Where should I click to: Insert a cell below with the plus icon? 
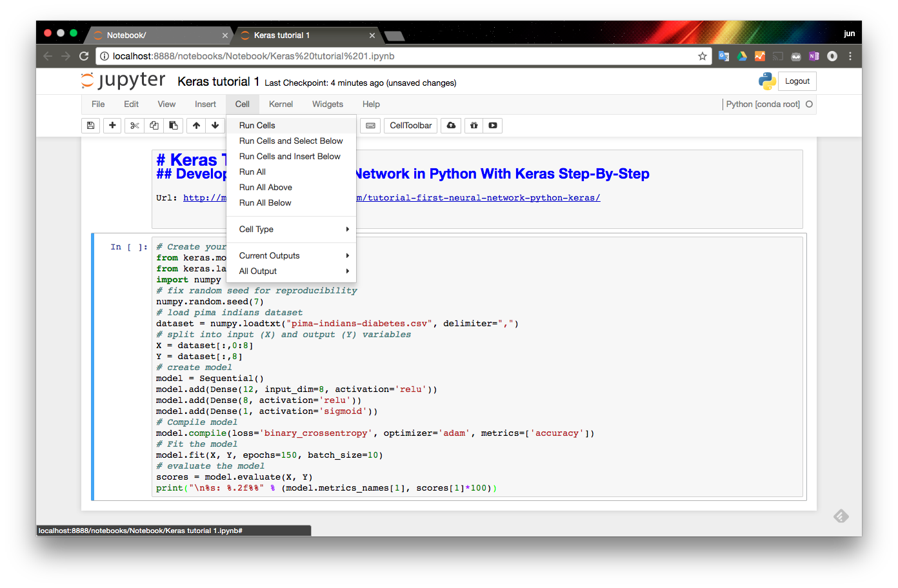tap(112, 126)
